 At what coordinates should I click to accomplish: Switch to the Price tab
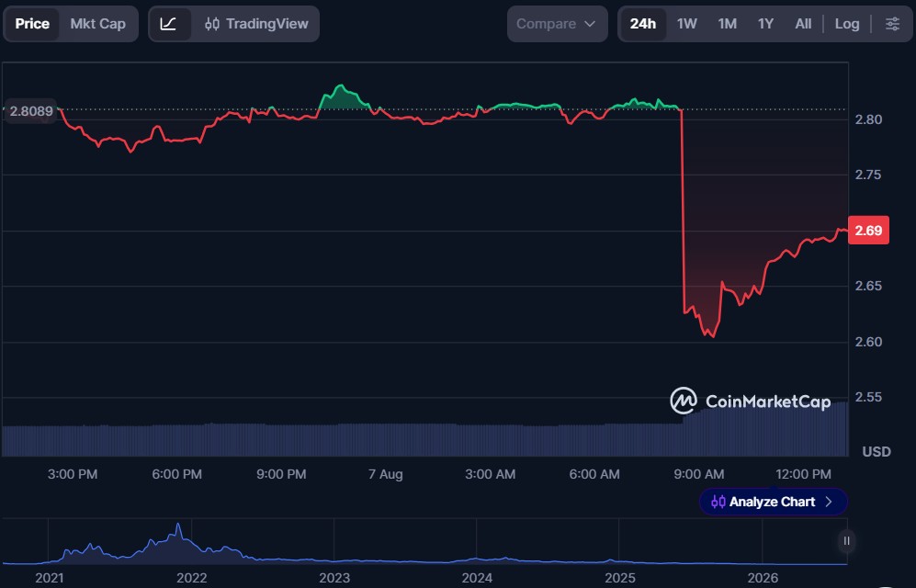pos(32,24)
